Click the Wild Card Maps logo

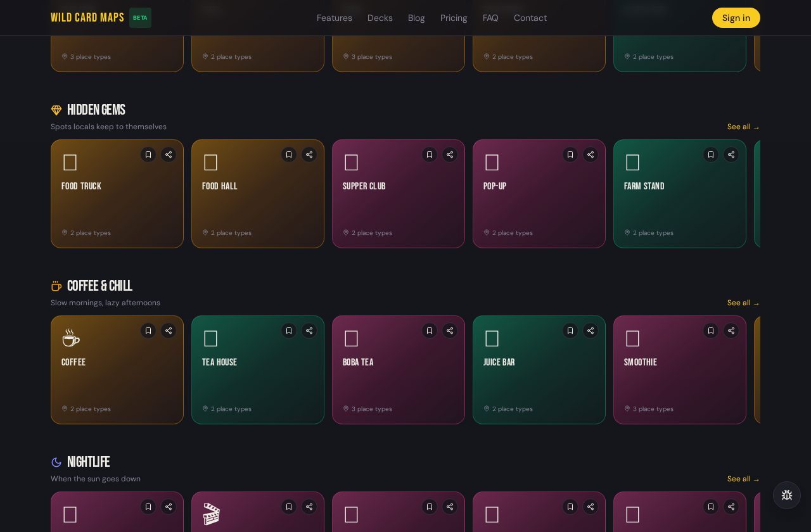[x=87, y=18]
